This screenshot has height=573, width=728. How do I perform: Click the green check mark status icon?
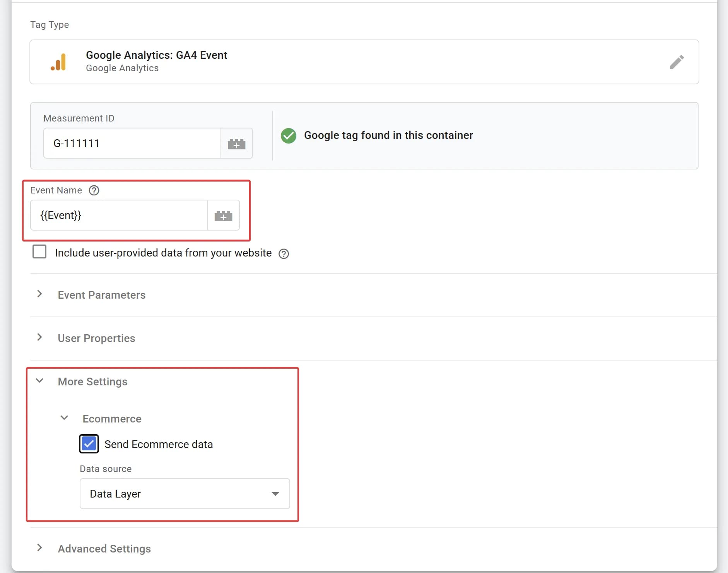coord(289,136)
